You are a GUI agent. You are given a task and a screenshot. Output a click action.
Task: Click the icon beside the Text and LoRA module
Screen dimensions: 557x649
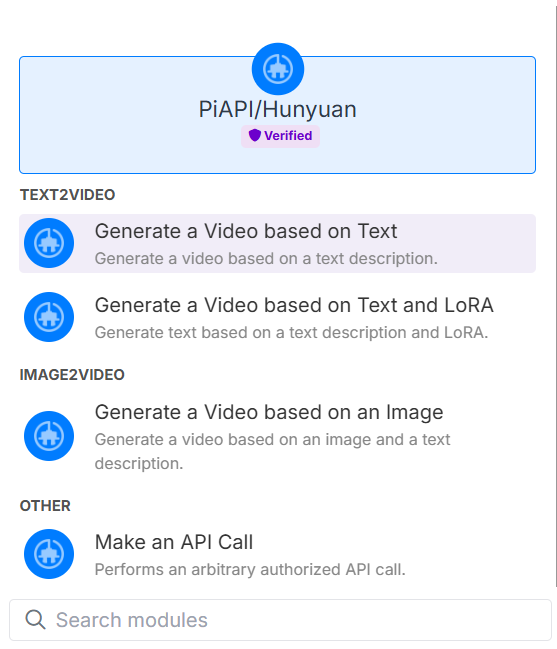(49, 317)
